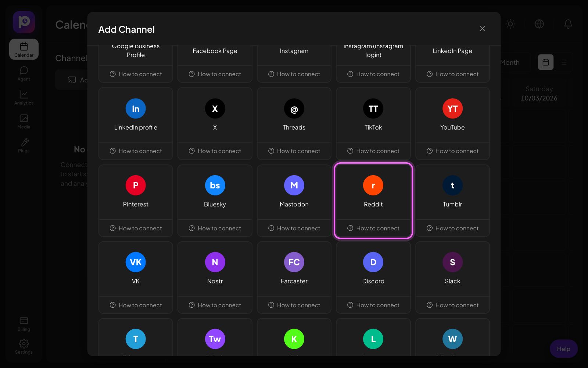Viewport: 588px width, 368px height.
Task: Pick the Mastodon channel icon
Action: pyautogui.click(x=294, y=185)
